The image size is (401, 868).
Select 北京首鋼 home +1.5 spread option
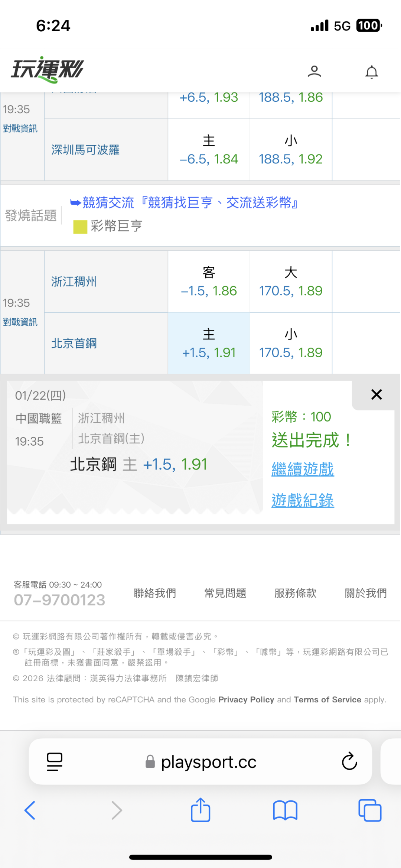[209, 344]
